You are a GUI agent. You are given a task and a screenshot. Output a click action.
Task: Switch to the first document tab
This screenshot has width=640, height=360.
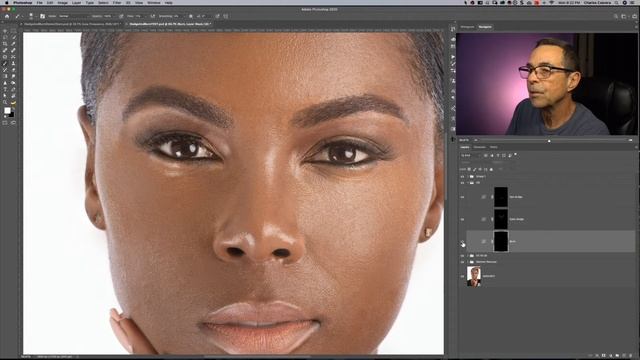pyautogui.click(x=71, y=24)
